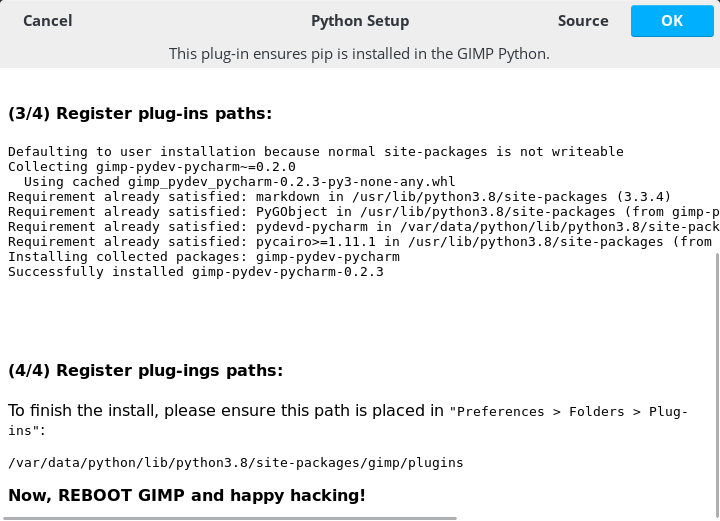This screenshot has width=720, height=521.
Task: Click the pycairo>=1.11.1 requirement line
Action: [x=360, y=241]
